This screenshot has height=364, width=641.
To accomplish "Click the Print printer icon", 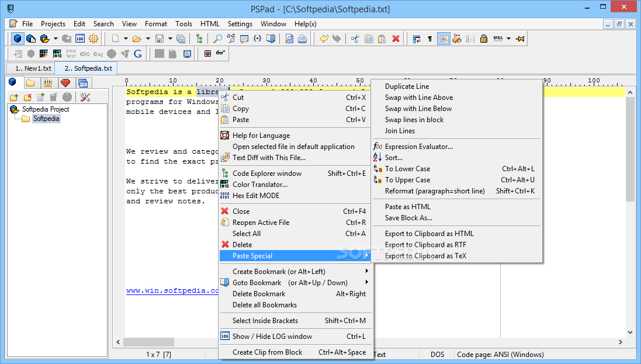I will tap(303, 39).
